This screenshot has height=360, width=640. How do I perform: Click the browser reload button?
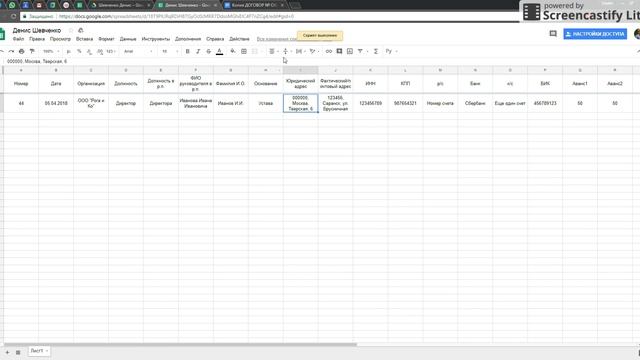click(13, 16)
